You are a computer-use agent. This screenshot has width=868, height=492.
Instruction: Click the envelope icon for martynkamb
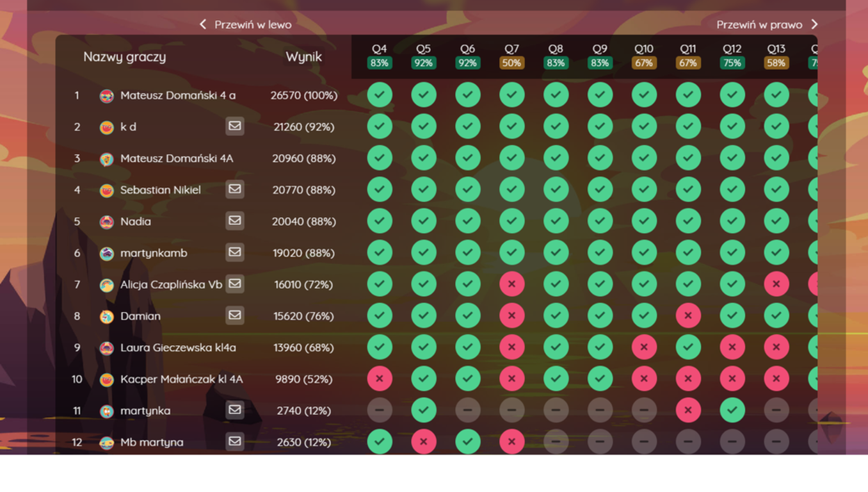pos(235,252)
